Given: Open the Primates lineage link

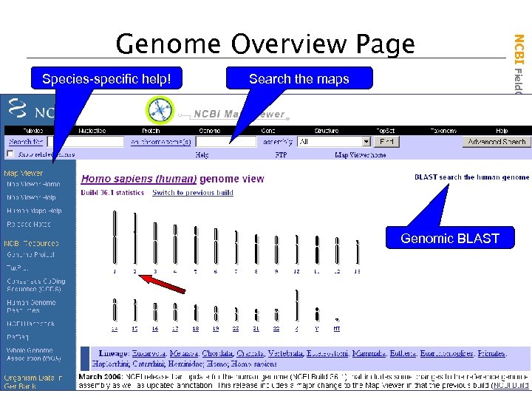Looking at the screenshot, I should pos(491,353).
